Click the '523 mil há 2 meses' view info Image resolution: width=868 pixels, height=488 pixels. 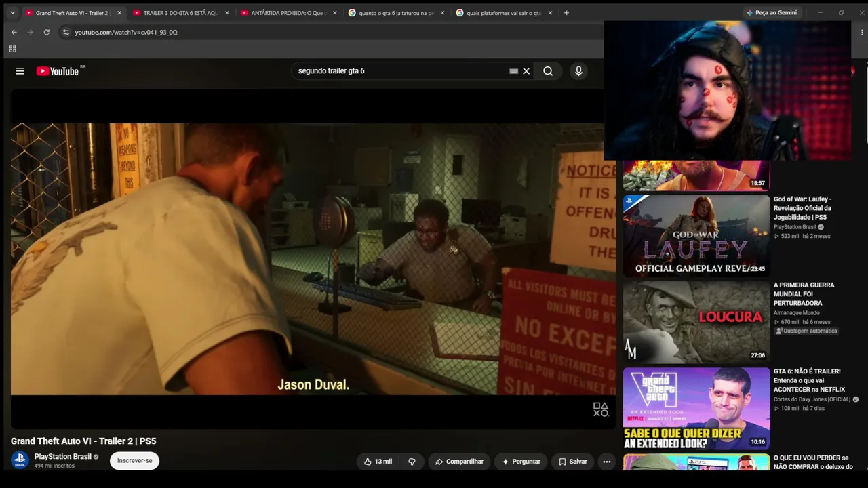point(802,236)
